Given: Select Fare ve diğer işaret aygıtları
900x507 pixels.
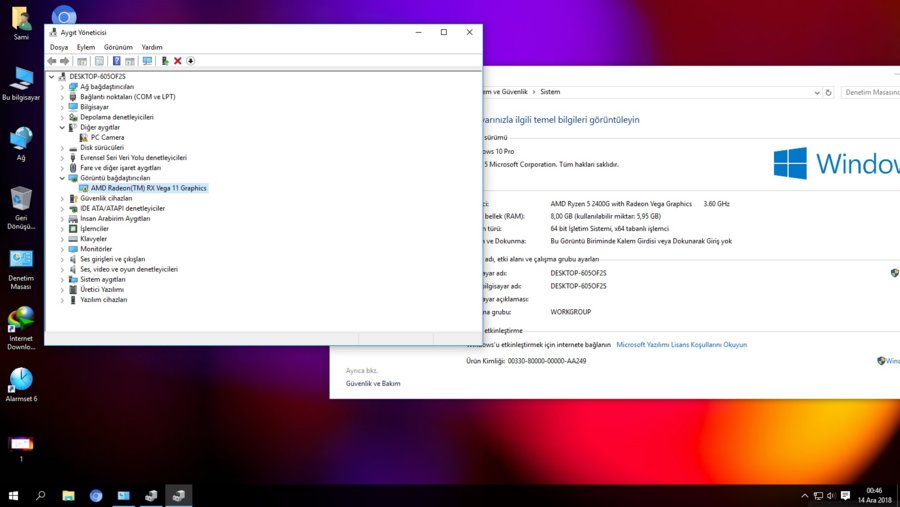Looking at the screenshot, I should click(x=121, y=168).
